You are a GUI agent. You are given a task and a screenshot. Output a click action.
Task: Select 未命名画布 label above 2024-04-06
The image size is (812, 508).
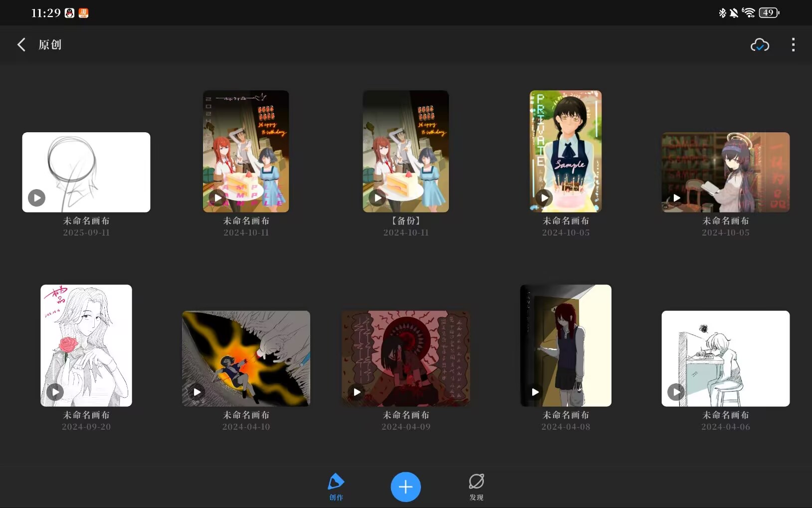(x=726, y=415)
